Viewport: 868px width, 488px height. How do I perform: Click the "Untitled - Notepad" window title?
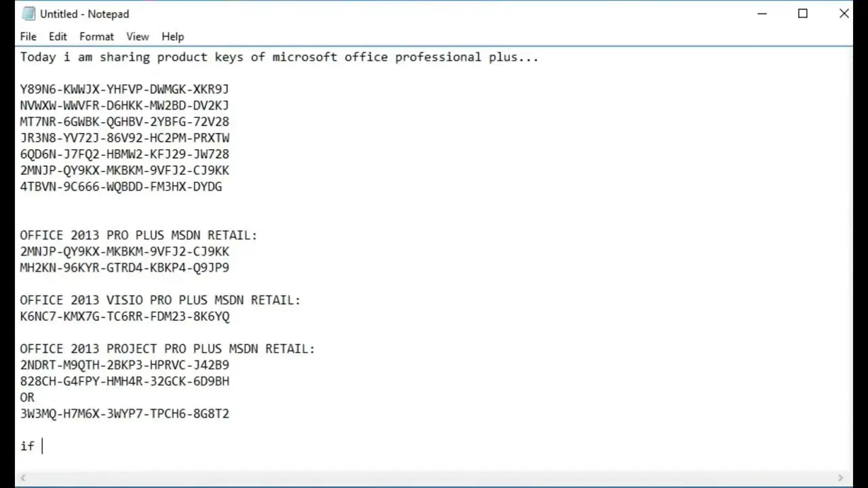(x=84, y=14)
